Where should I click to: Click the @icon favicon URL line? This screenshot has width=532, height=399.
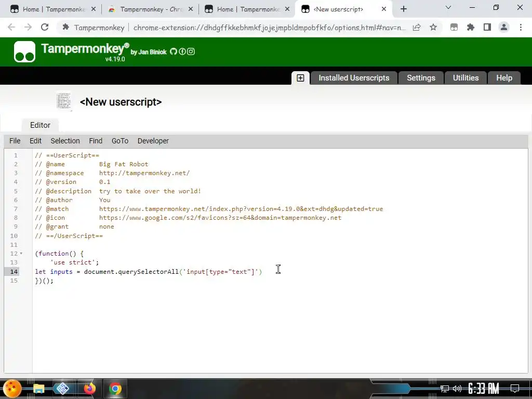pos(188,218)
